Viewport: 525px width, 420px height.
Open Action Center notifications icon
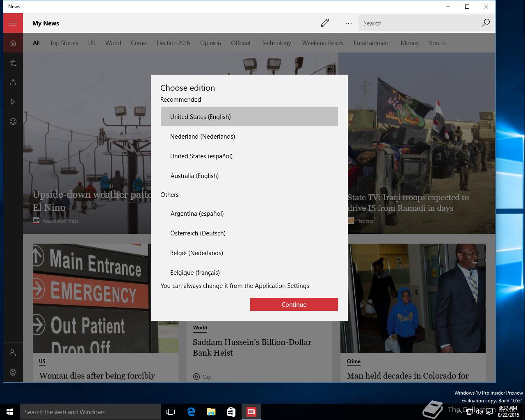(x=489, y=412)
